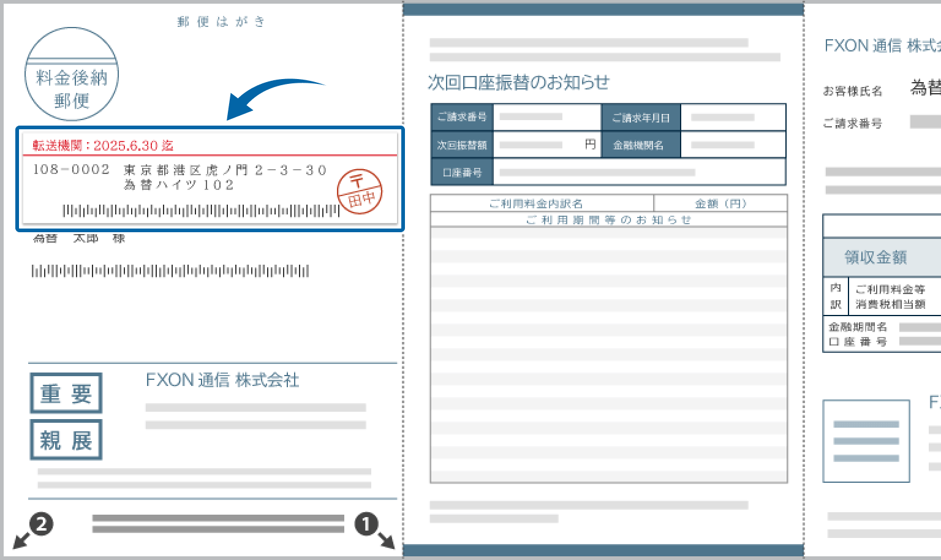Click the お客様氏名 label
Image resolution: width=941 pixels, height=560 pixels.
pos(853,91)
